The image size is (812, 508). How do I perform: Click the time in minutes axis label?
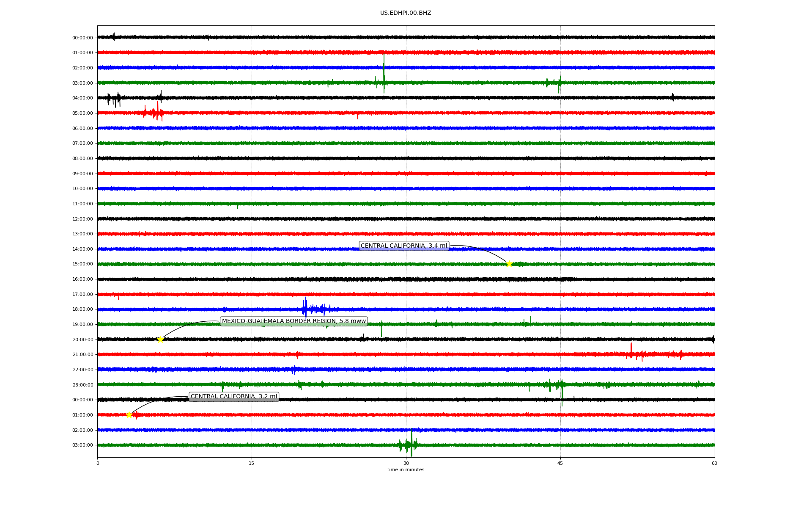[405, 469]
